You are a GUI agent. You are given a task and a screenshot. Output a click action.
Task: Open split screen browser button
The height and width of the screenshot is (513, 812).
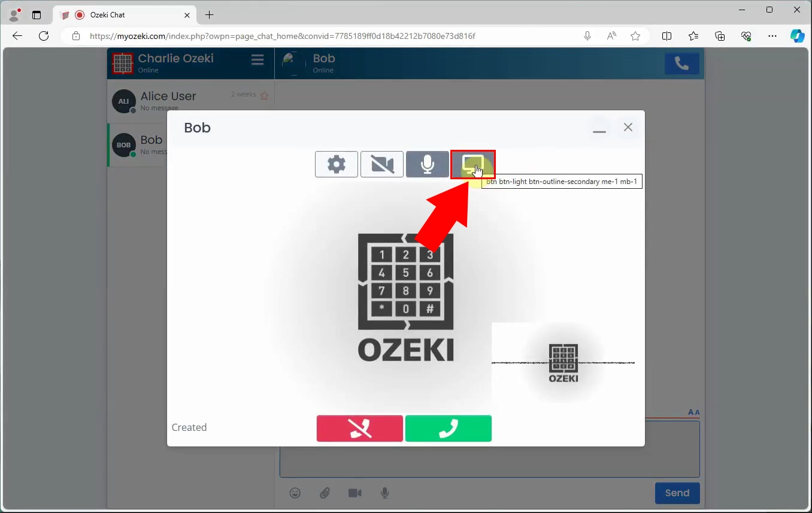[666, 36]
